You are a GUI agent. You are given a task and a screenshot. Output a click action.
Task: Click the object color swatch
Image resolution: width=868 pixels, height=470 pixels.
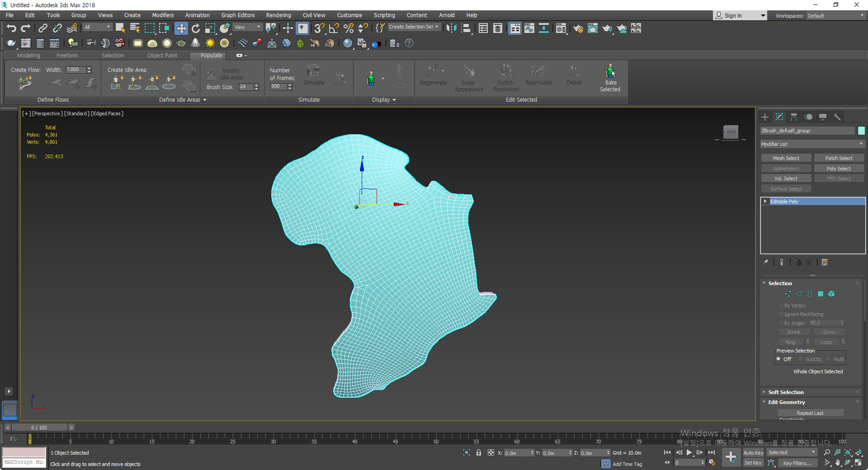click(x=861, y=131)
